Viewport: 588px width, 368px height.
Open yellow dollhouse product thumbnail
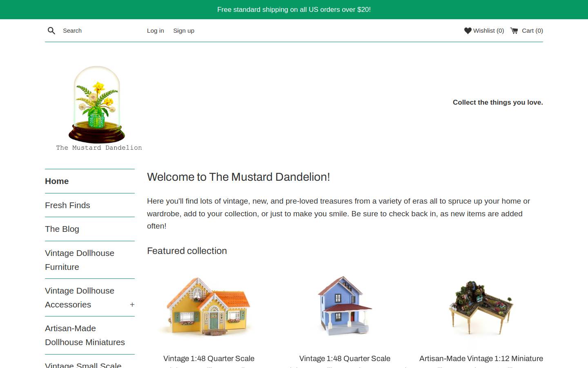(x=209, y=306)
